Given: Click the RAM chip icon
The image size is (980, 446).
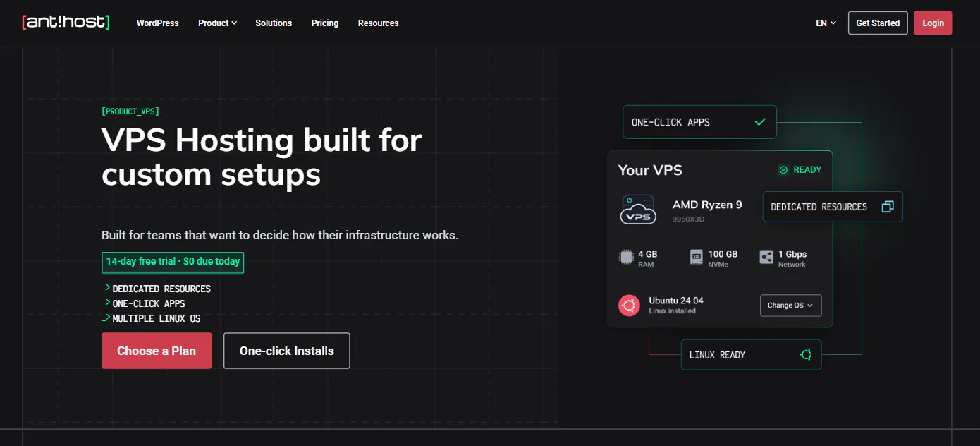Looking at the screenshot, I should 625,258.
